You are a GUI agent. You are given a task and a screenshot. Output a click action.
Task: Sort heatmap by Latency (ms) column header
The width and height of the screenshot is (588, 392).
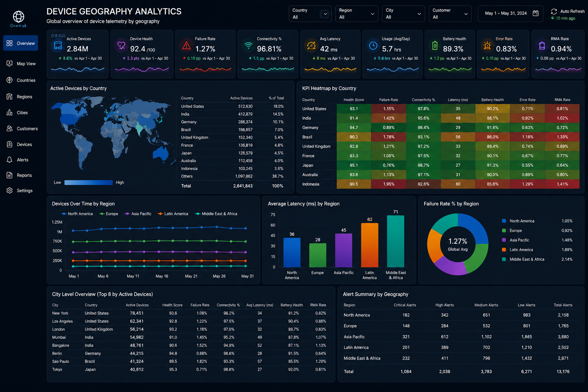pos(458,100)
